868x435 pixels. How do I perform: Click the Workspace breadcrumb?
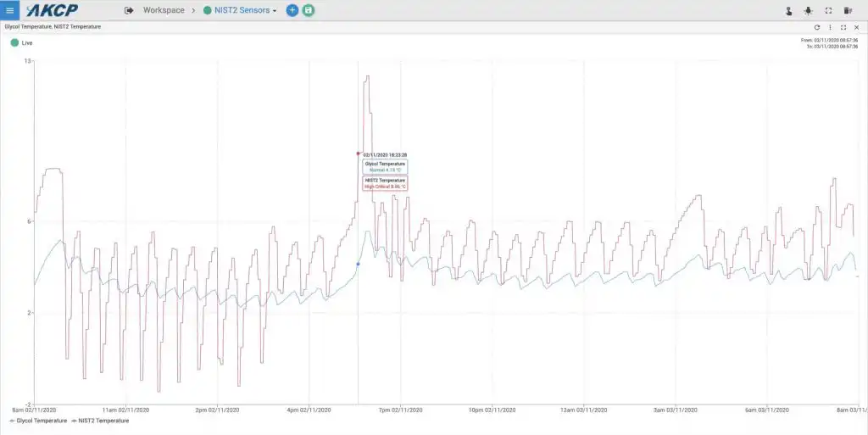click(164, 10)
